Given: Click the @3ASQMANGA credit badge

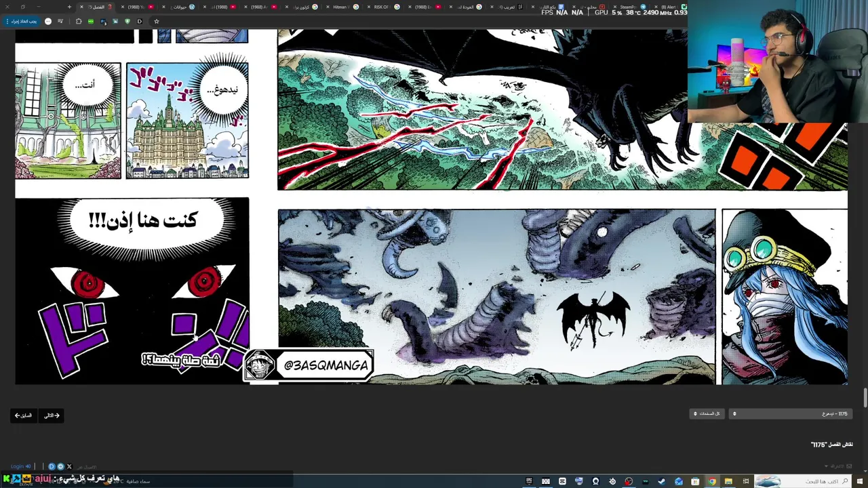Looking at the screenshot, I should [309, 365].
